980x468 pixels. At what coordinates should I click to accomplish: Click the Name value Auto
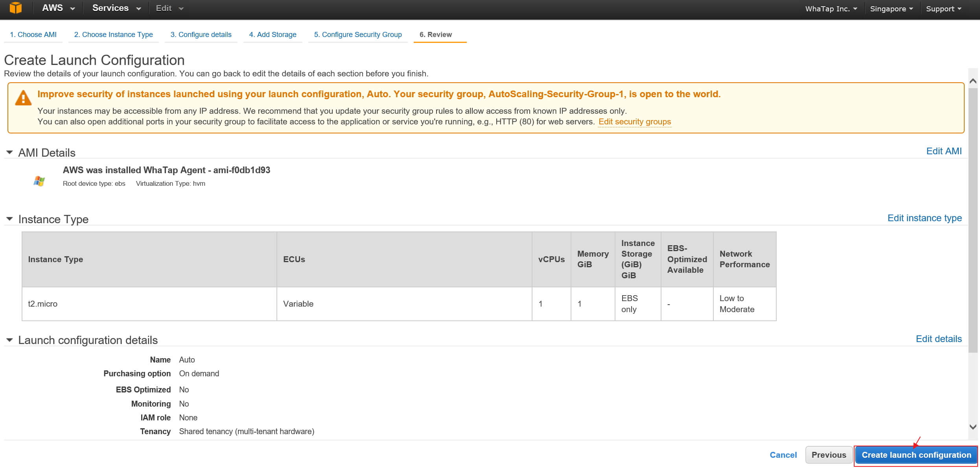click(x=187, y=360)
